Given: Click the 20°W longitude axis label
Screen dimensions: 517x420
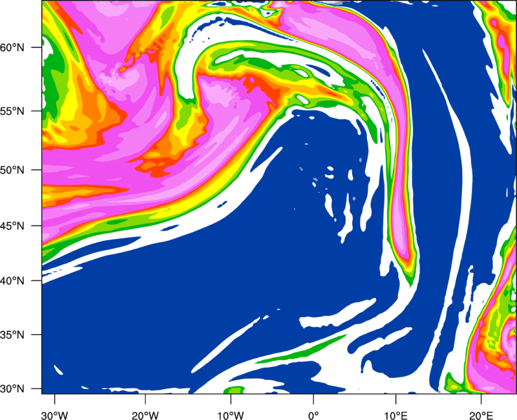Looking at the screenshot, I should click(x=145, y=415).
